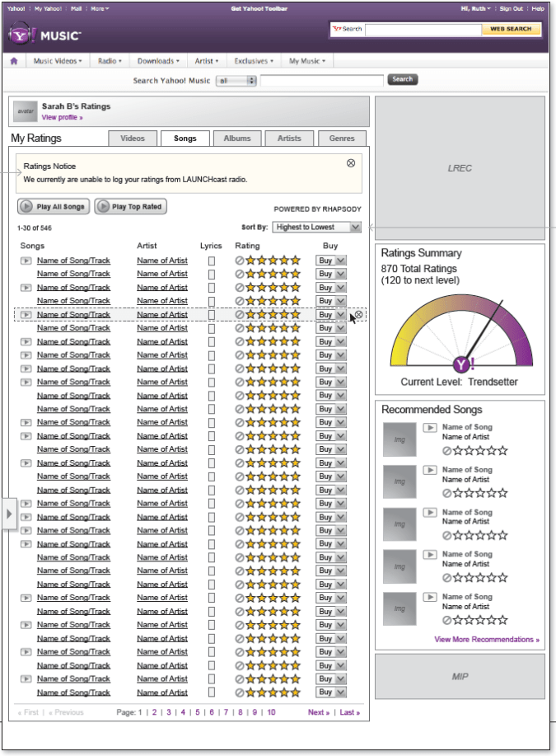Open View More Recommendations link
The width and height of the screenshot is (556, 756).
[x=486, y=639]
